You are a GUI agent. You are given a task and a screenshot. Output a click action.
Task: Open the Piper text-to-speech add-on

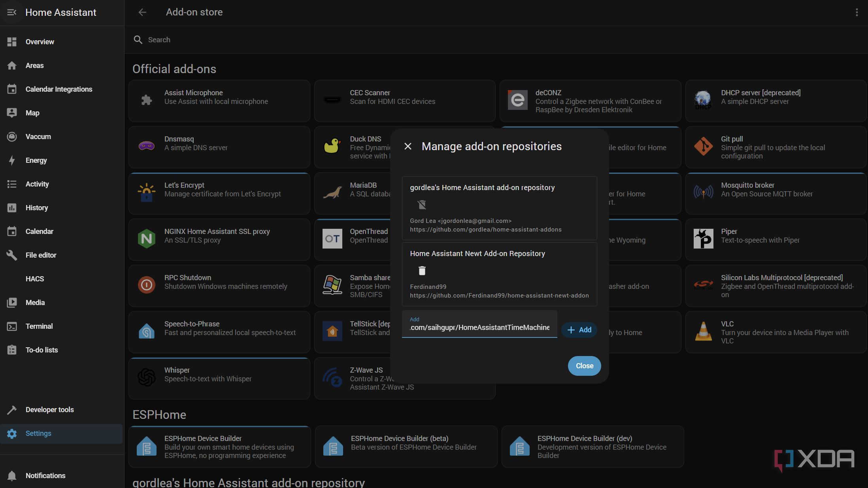click(776, 239)
